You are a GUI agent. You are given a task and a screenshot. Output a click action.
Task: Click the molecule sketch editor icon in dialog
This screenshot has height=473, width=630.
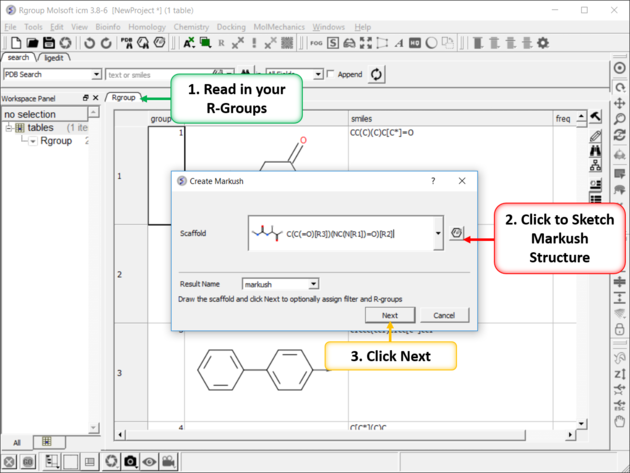pyautogui.click(x=457, y=233)
